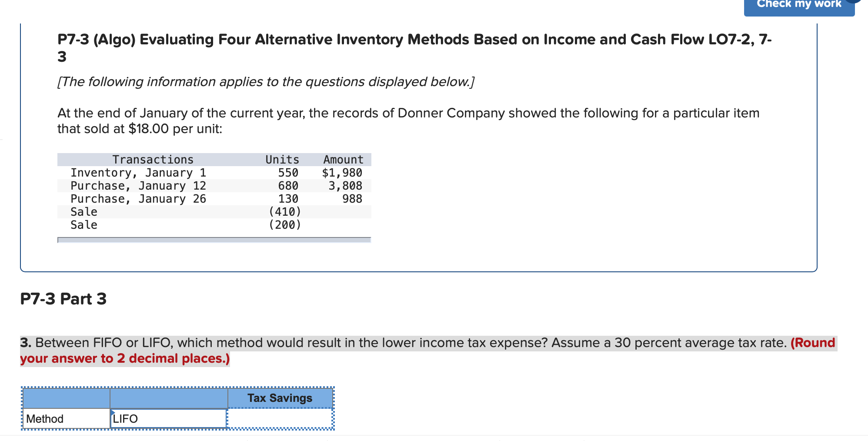Click the Tax Savings answer input cell
The width and height of the screenshot is (868, 441).
280,418
